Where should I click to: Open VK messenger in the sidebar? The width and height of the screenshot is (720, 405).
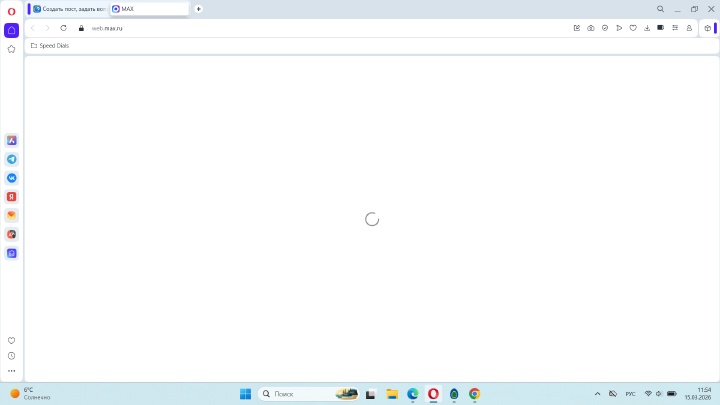12,178
